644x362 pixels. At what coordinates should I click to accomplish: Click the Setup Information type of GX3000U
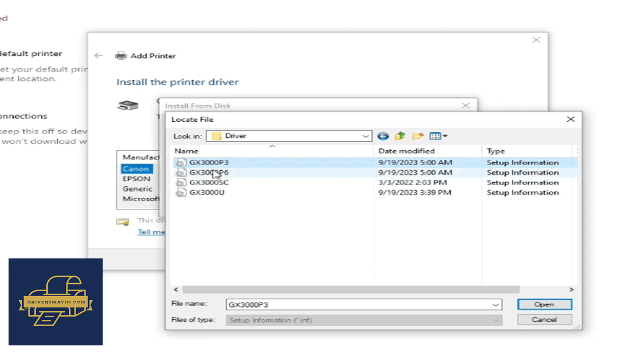tap(523, 193)
